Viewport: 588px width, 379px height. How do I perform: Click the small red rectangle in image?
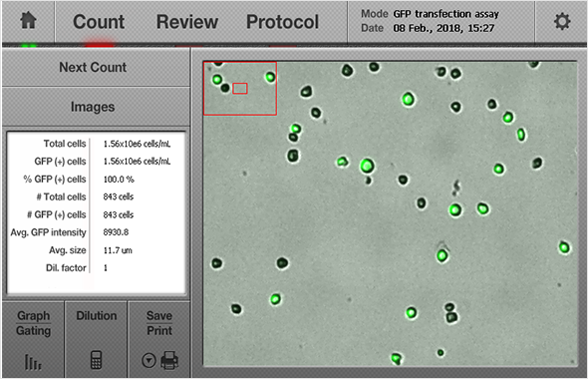[x=240, y=89]
